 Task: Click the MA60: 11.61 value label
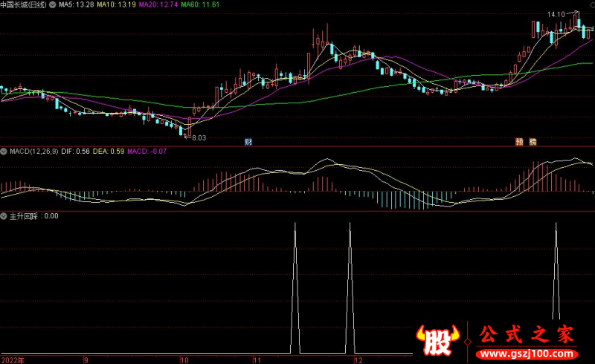200,4
